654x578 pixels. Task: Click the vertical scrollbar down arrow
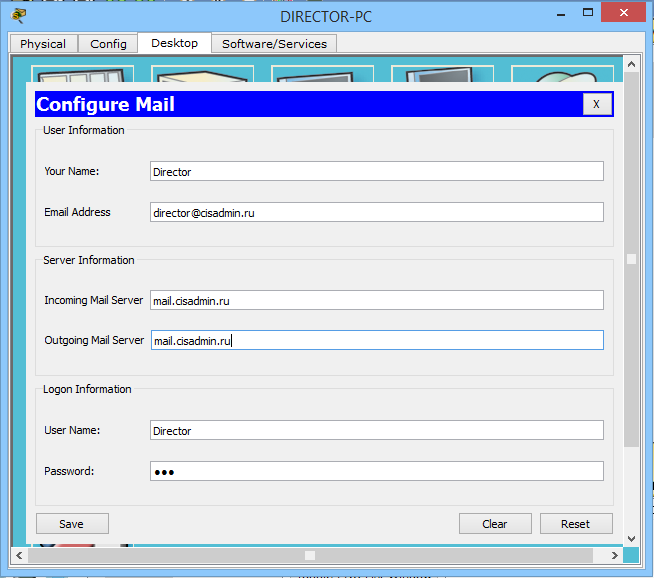(x=631, y=539)
